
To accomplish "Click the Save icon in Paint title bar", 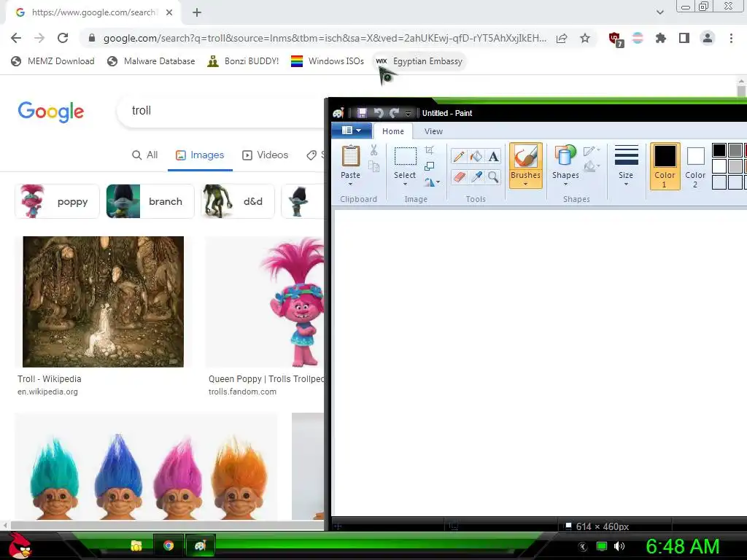I will tap(362, 113).
